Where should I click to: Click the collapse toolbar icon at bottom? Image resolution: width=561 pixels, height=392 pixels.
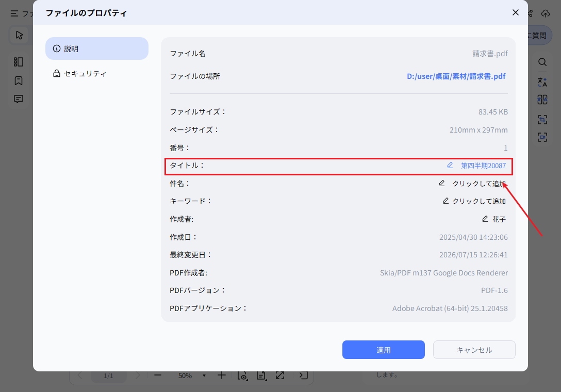[303, 375]
